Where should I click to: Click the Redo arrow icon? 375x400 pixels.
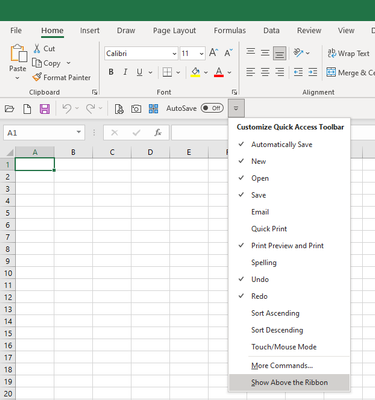coord(90,109)
